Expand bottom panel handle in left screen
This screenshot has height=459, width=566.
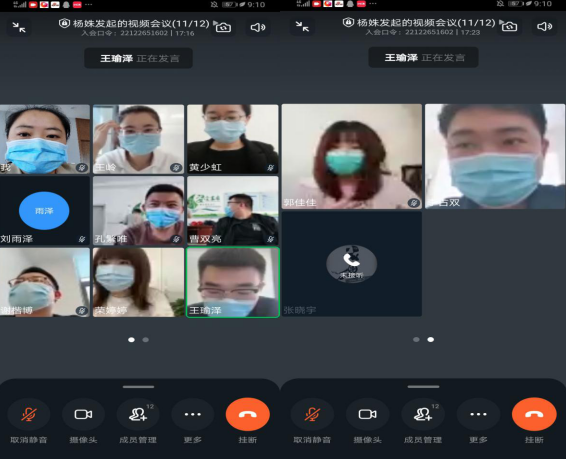(139, 387)
